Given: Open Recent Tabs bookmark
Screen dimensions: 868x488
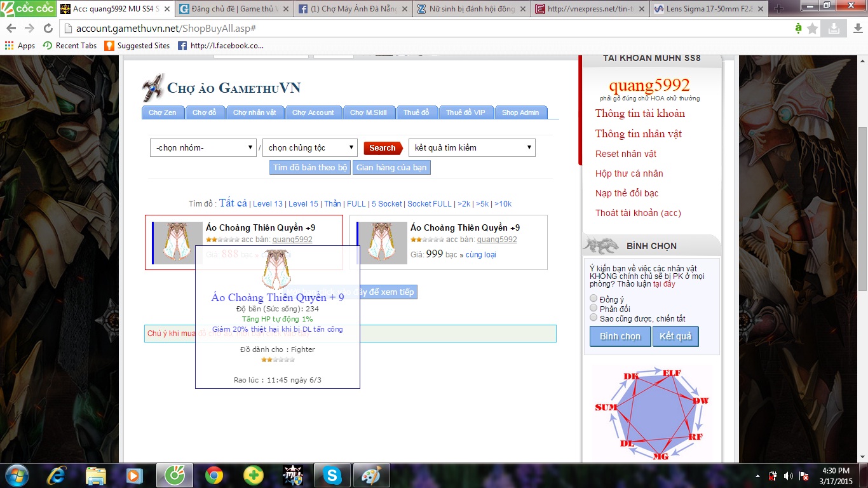Looking at the screenshot, I should point(70,46).
